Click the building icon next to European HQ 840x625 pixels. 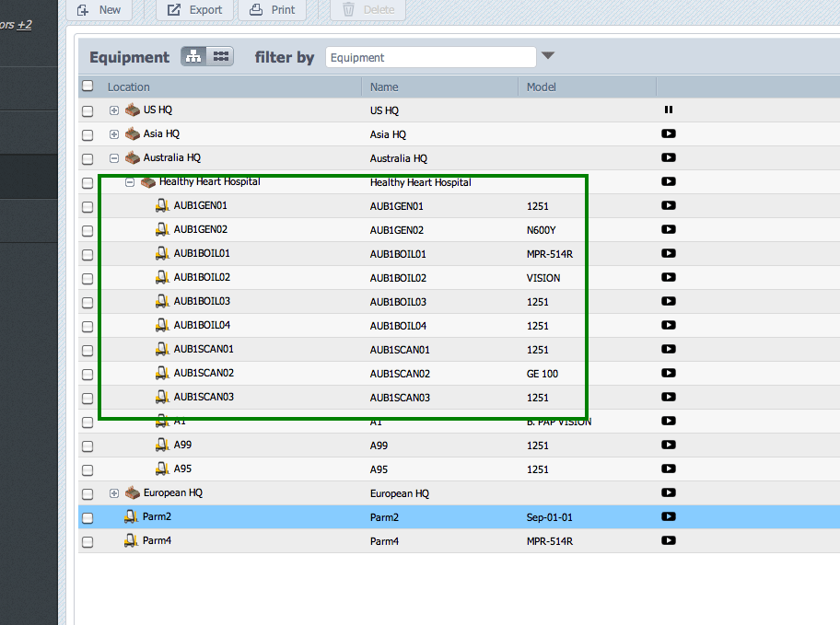pyautogui.click(x=132, y=492)
